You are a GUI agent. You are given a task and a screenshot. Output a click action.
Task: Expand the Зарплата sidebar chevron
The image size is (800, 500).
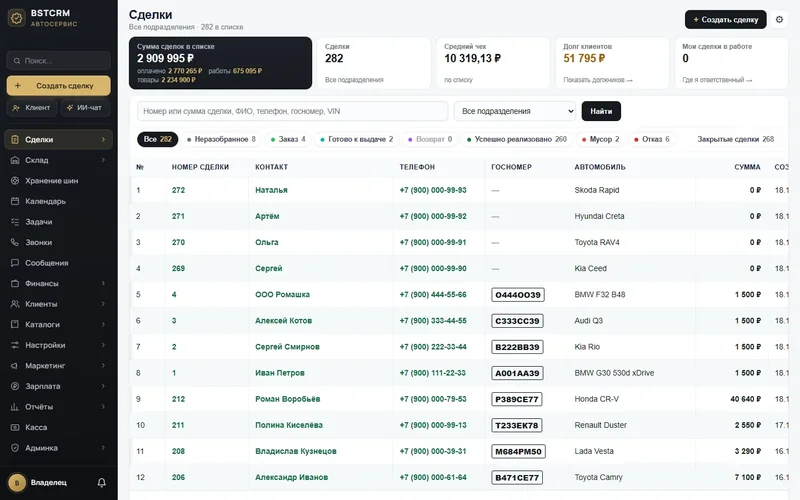click(103, 386)
